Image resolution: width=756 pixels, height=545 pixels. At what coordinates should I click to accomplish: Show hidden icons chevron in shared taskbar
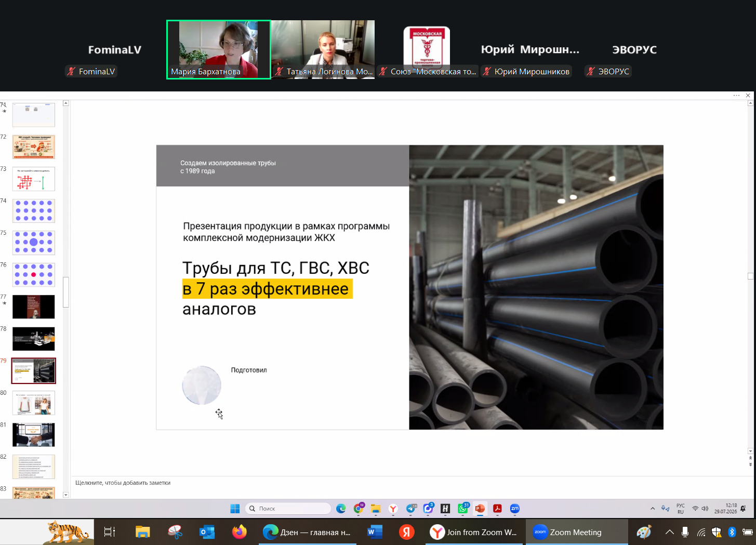653,509
